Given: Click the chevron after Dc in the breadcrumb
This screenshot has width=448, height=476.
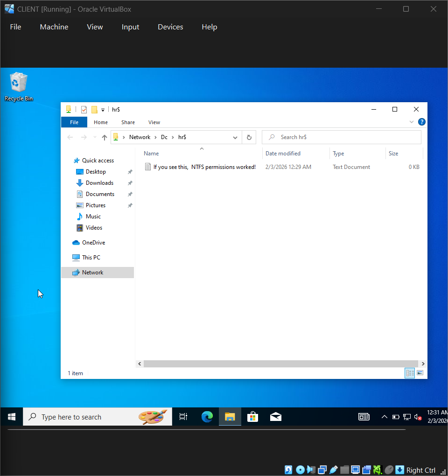Looking at the screenshot, I should (173, 138).
